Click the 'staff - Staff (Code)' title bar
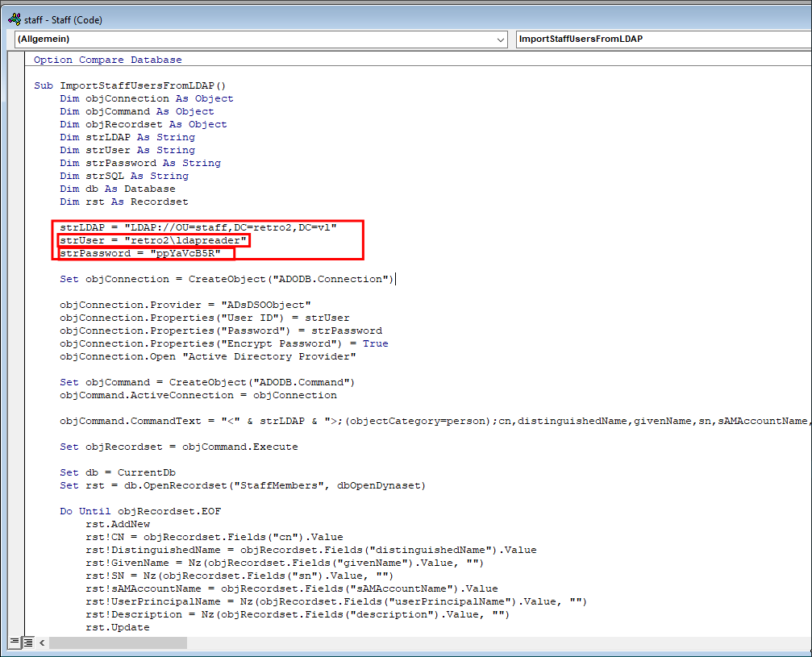 [323, 19]
